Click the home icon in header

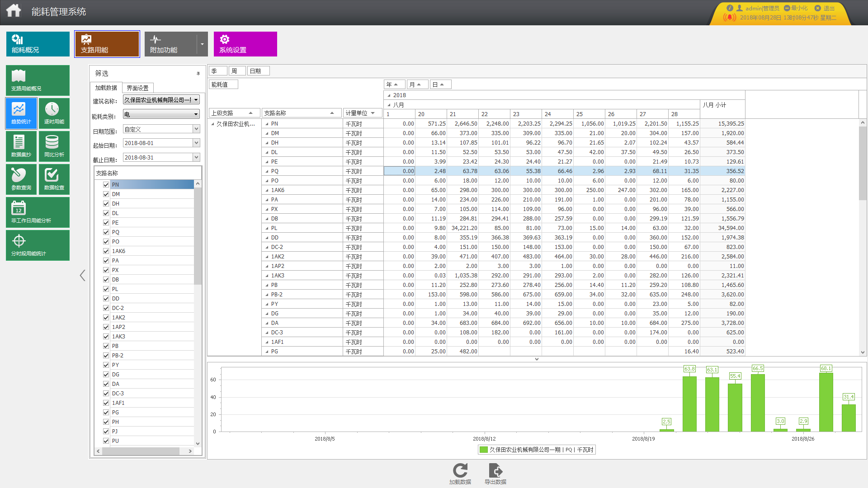click(14, 11)
